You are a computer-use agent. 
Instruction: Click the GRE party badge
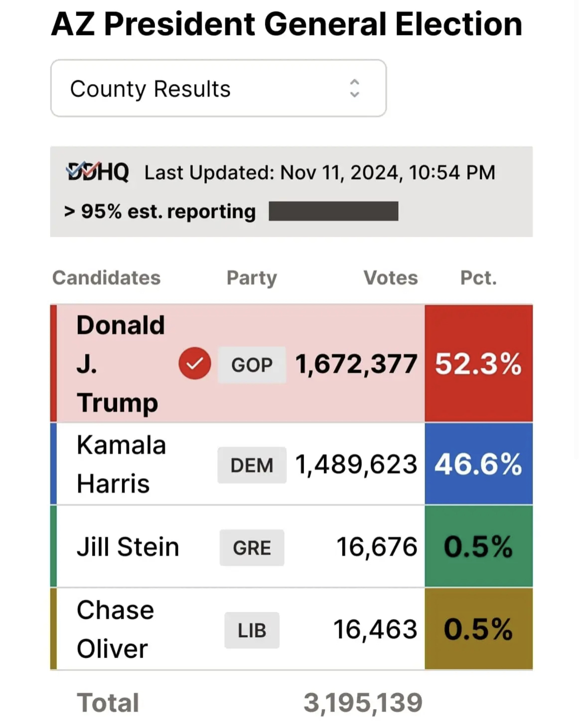(x=252, y=548)
